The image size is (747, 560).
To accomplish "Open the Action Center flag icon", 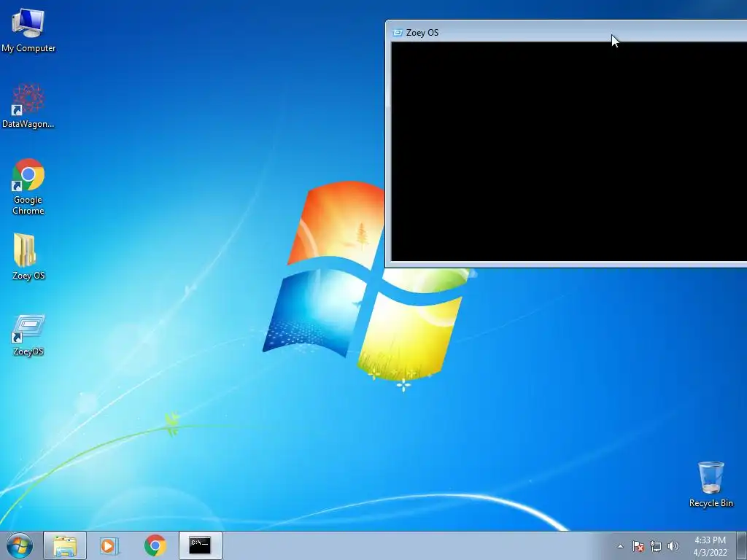I will pyautogui.click(x=638, y=546).
